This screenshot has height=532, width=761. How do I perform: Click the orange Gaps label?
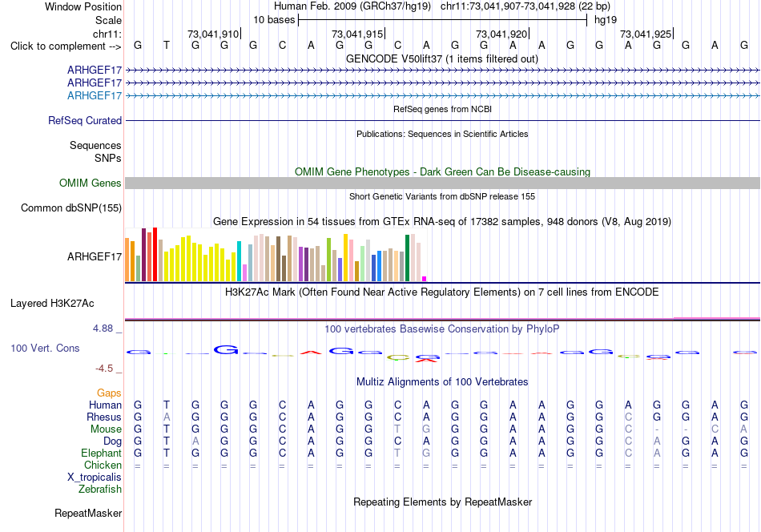click(109, 393)
